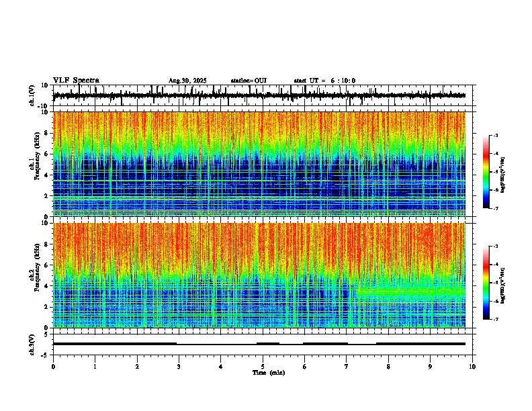Image resolution: width=532 pixels, height=411 pixels.
Task: Click the "-3" label on ch.2 color bar
Action: (496, 246)
